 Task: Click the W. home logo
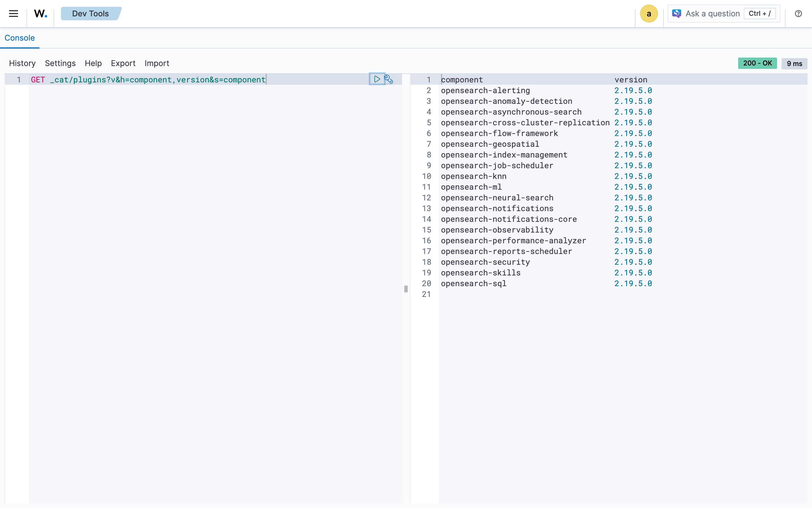point(40,14)
